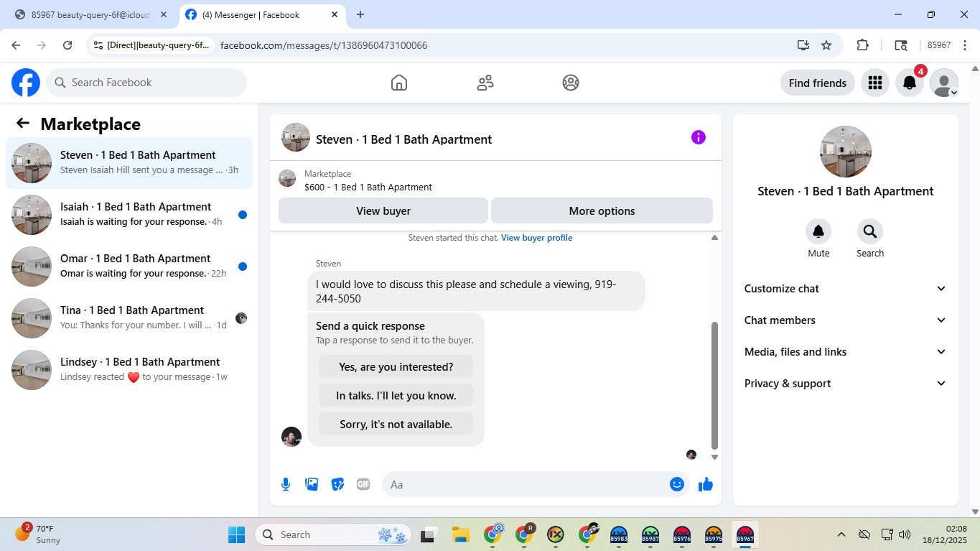Viewport: 980px width, 551px height.
Task: Click the blue unread dot on Omar's chat
Action: pyautogui.click(x=243, y=267)
